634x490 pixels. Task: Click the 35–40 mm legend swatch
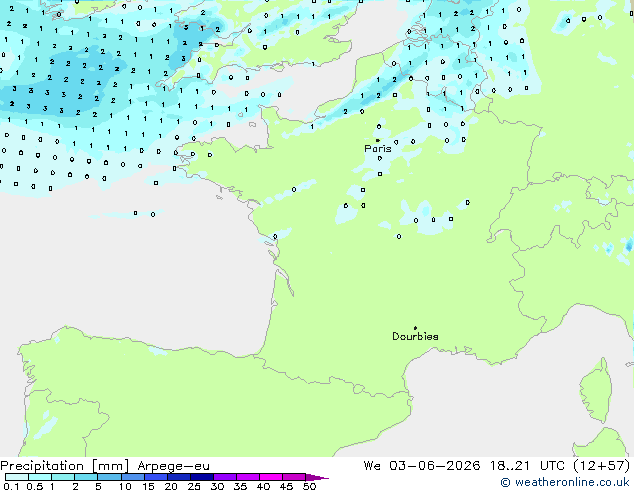(248, 477)
